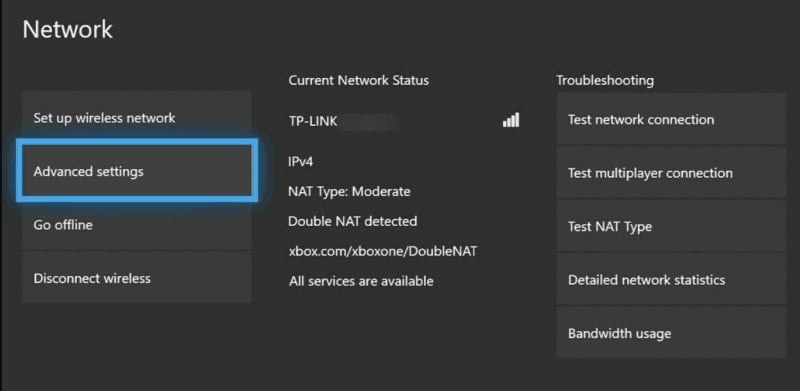The height and width of the screenshot is (391, 800).
Task: Open Detailed network statistics
Action: click(x=671, y=280)
